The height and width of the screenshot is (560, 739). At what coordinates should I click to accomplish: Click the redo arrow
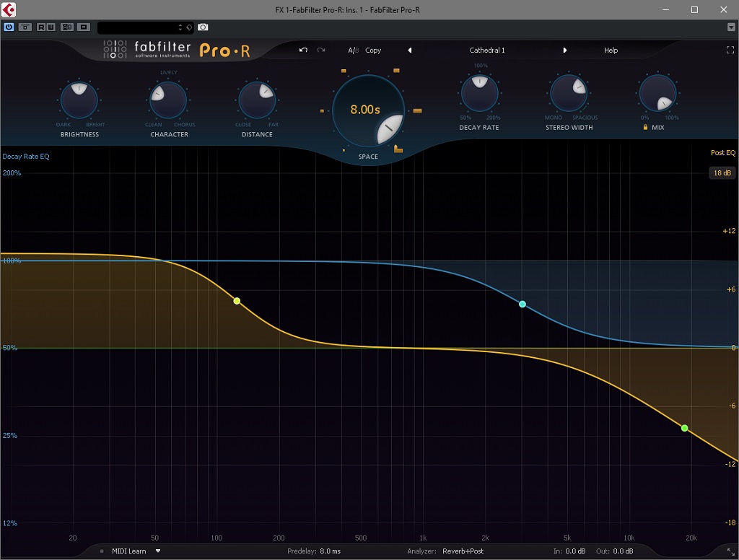[321, 50]
